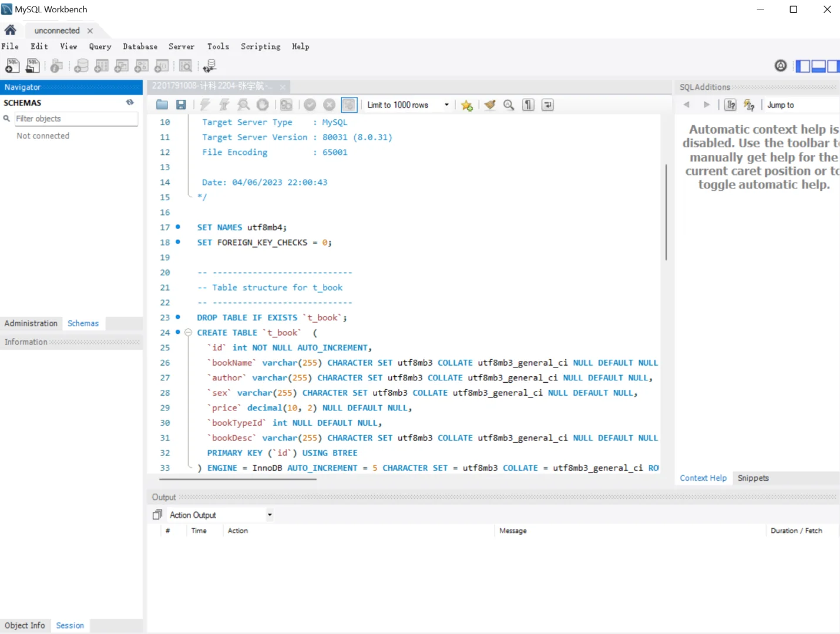Open the Query menu
This screenshot has height=634, width=840.
100,46
